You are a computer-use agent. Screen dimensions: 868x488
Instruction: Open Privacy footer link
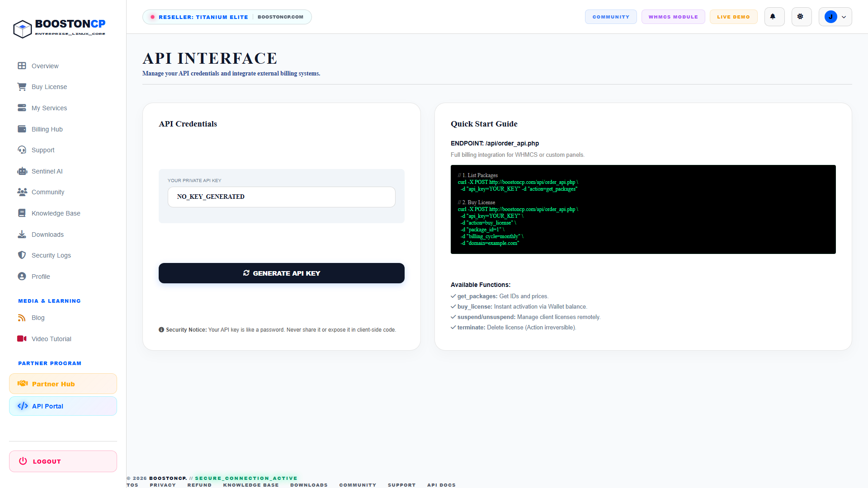tap(163, 485)
